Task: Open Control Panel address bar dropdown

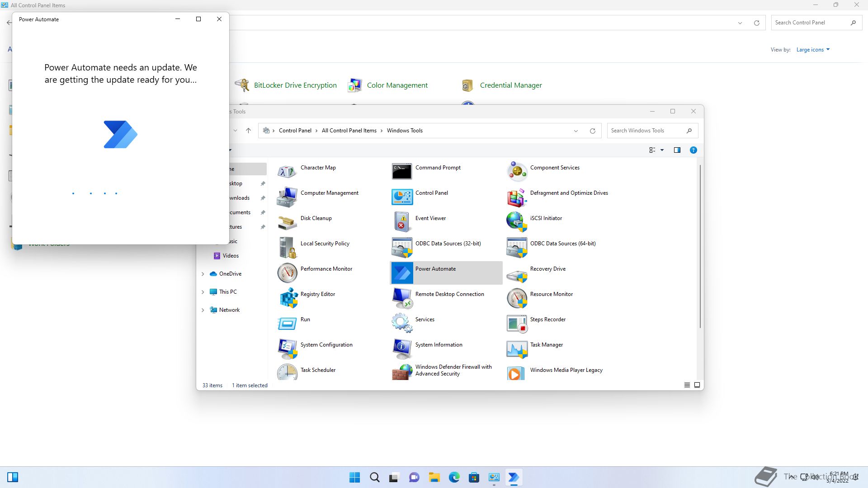Action: pos(740,23)
